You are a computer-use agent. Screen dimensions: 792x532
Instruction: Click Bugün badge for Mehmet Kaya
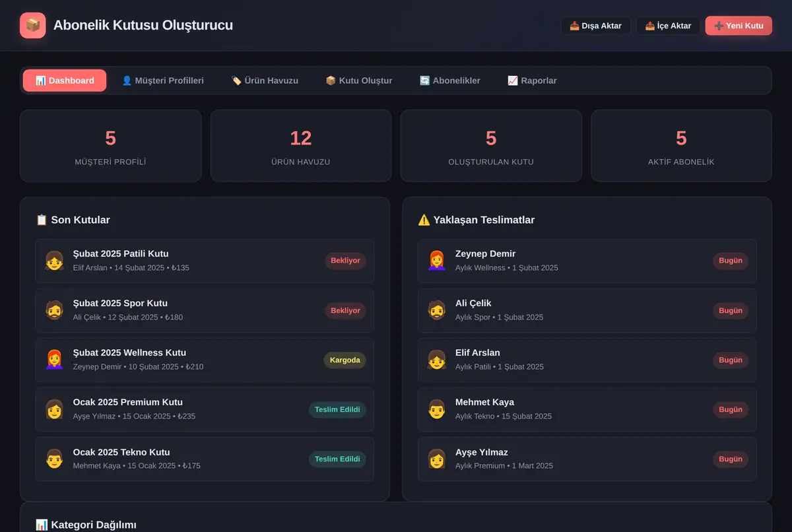point(731,410)
